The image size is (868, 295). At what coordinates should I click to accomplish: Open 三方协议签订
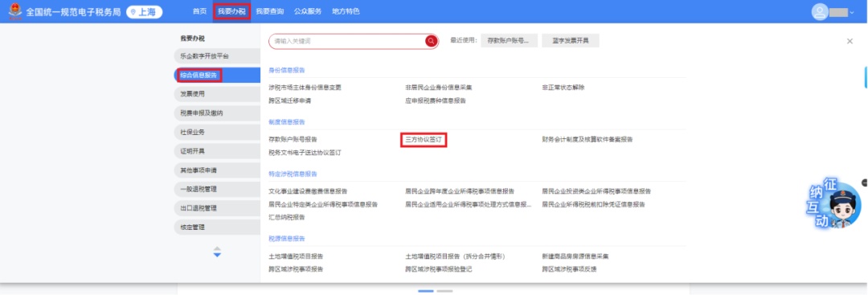tap(424, 140)
